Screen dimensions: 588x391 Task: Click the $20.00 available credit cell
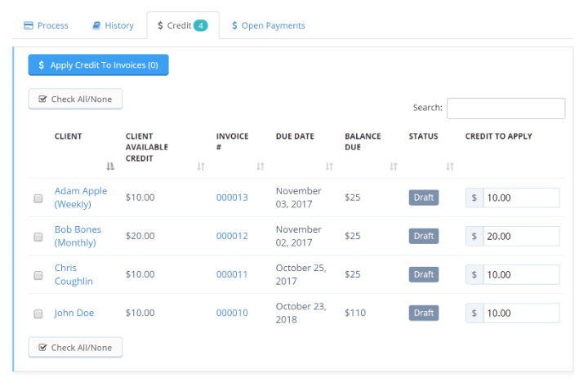pos(140,236)
